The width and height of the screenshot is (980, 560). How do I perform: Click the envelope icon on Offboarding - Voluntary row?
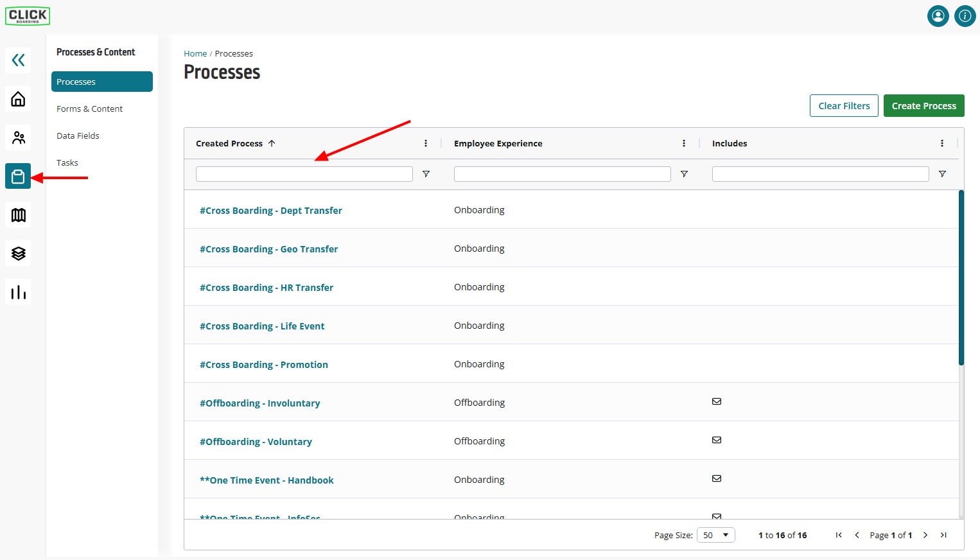point(717,440)
